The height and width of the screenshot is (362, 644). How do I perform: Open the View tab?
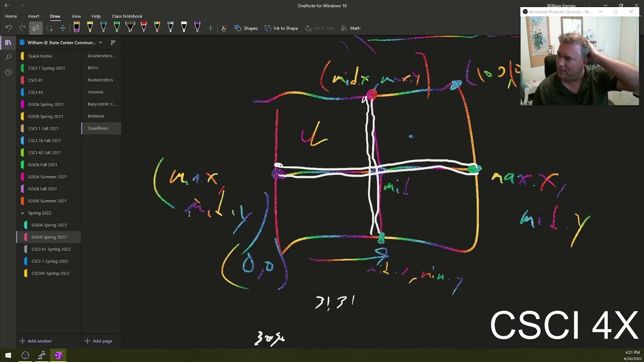[x=76, y=16]
